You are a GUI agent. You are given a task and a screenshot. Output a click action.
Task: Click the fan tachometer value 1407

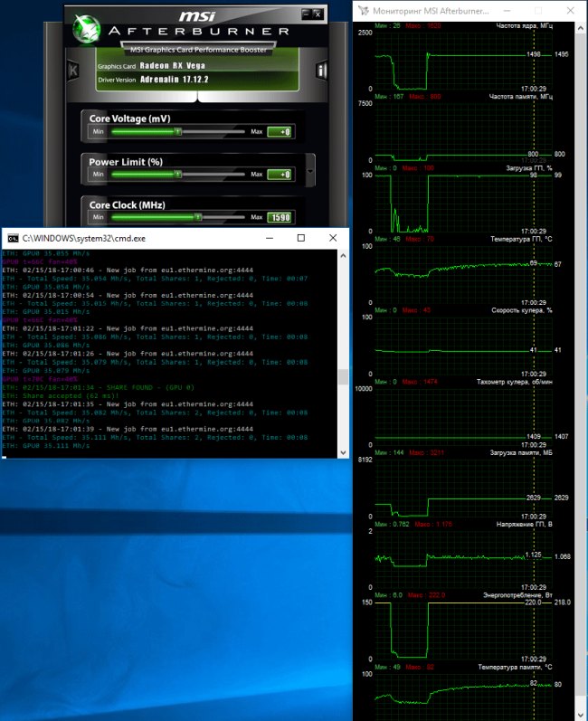click(562, 437)
